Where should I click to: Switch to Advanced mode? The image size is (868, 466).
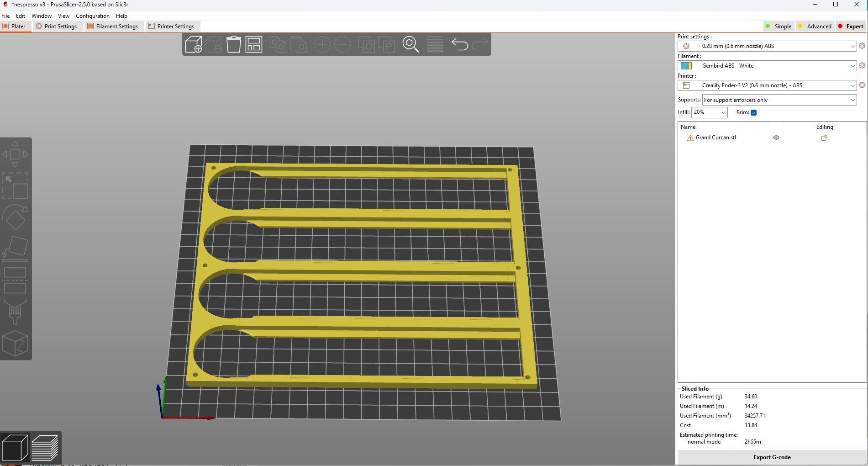click(815, 26)
